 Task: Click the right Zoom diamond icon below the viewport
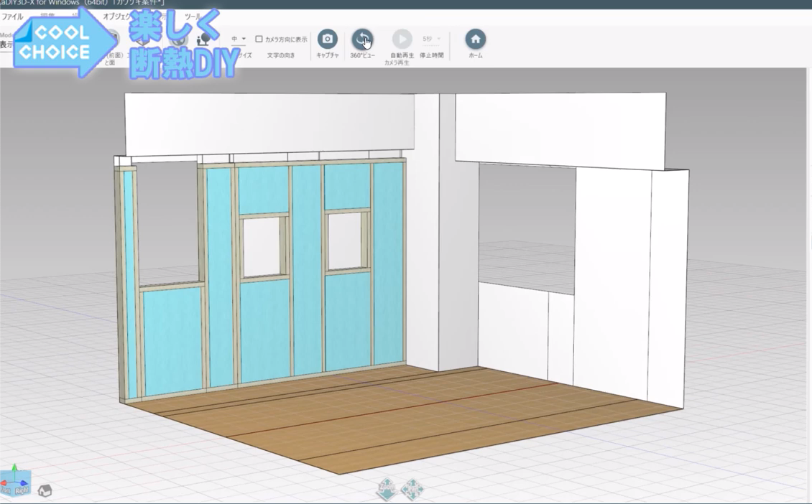point(412,488)
